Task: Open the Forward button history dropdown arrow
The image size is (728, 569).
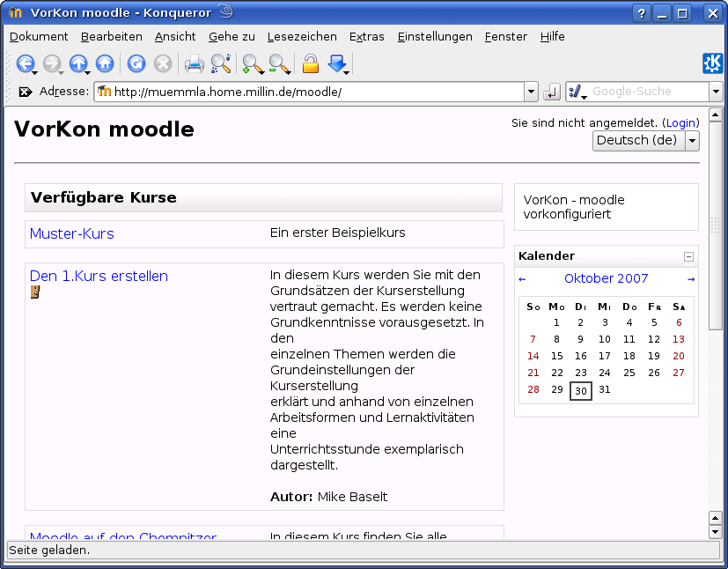Action: (61, 72)
